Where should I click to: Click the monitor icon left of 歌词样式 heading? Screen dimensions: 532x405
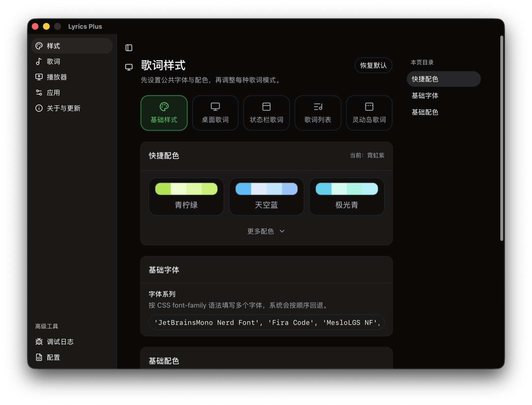(x=129, y=67)
